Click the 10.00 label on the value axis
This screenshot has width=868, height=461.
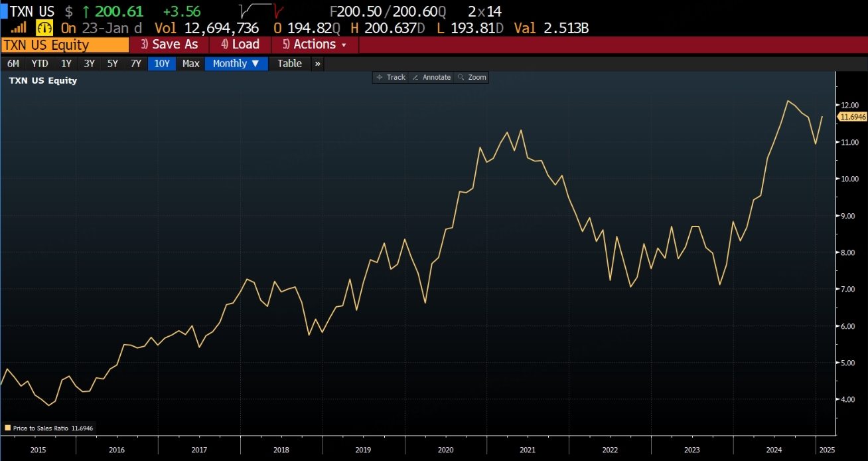click(x=849, y=179)
